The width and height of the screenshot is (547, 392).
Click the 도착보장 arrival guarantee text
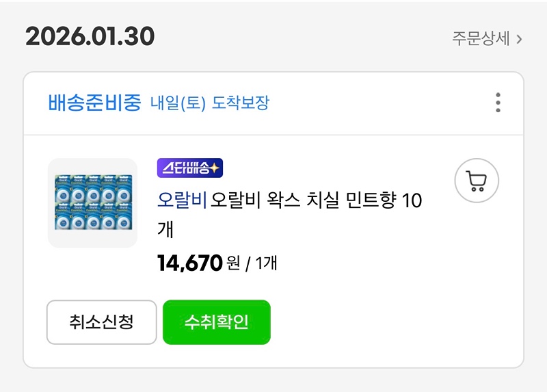[x=241, y=103]
